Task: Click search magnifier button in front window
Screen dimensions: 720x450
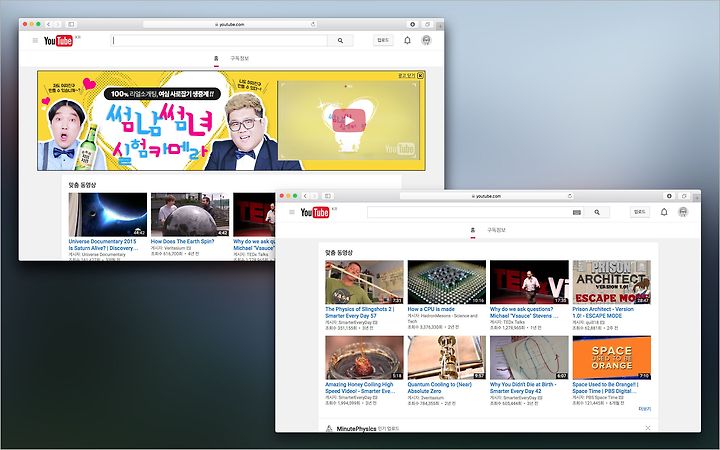Action: point(597,212)
